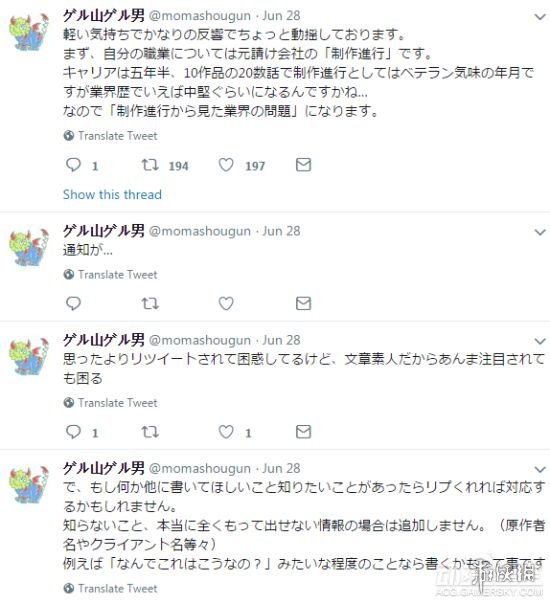Viewport: 550px width, 603px height.
Task: Retweet the tweet with 194 retweets
Action: pyautogui.click(x=150, y=165)
